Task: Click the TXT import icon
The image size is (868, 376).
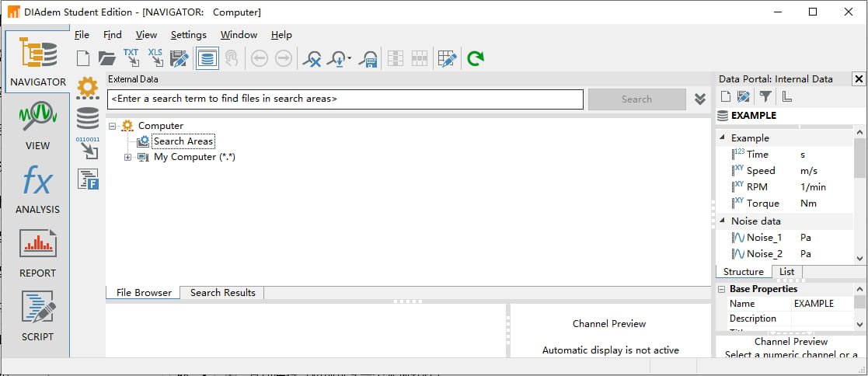Action: 131,58
